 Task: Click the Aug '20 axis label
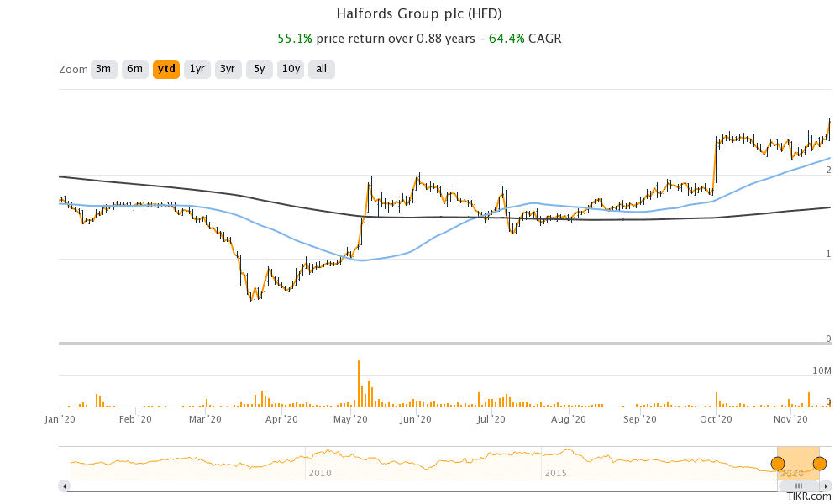point(569,419)
